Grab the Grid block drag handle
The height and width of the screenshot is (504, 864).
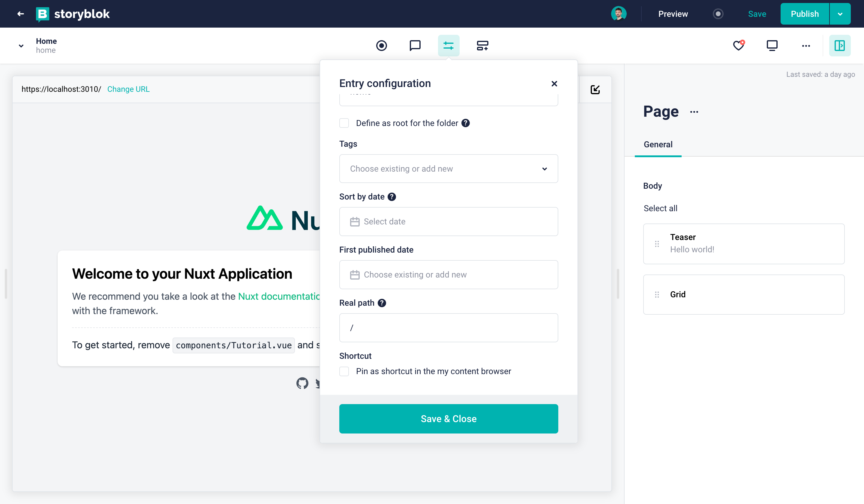point(657,295)
